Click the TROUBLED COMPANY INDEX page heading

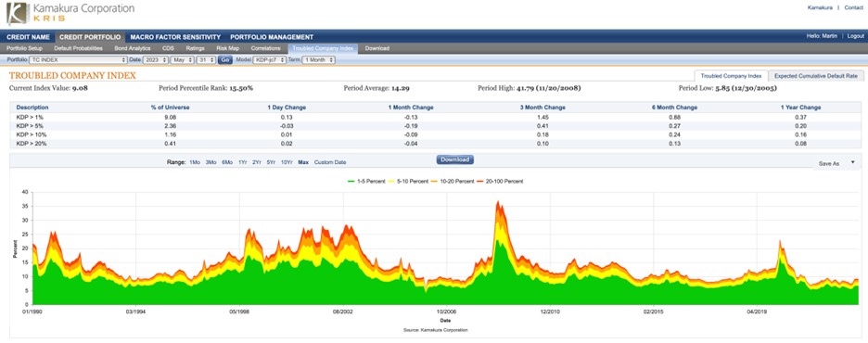coord(72,76)
